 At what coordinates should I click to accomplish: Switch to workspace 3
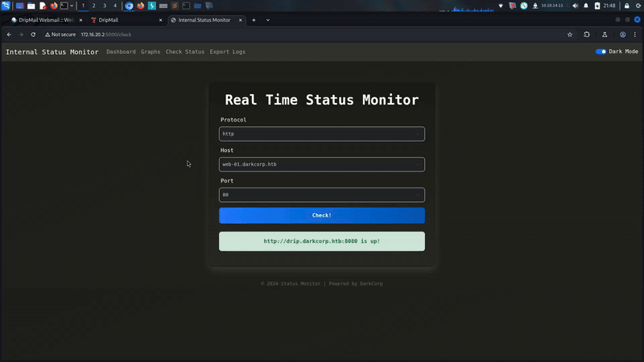coord(104,6)
